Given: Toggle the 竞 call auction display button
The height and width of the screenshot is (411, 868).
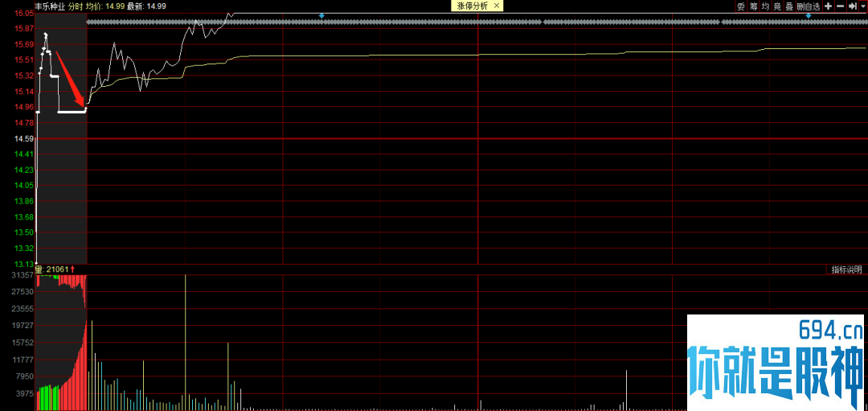Looking at the screenshot, I should [777, 6].
